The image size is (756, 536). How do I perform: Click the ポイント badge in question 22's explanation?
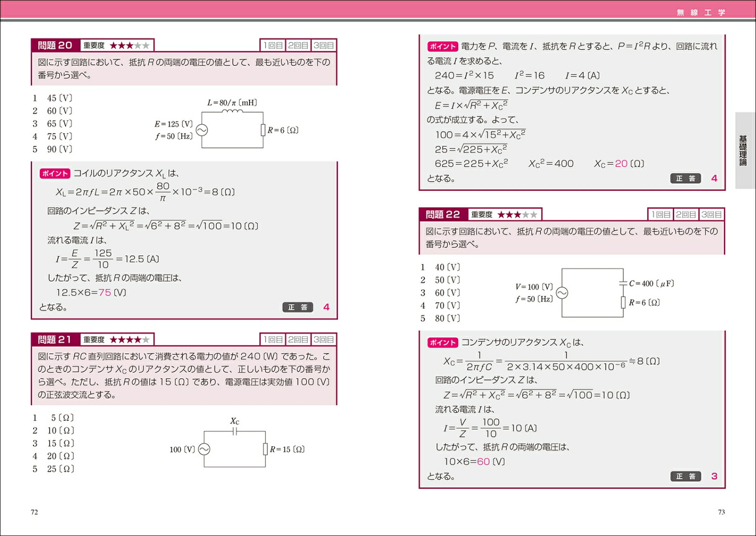click(442, 342)
